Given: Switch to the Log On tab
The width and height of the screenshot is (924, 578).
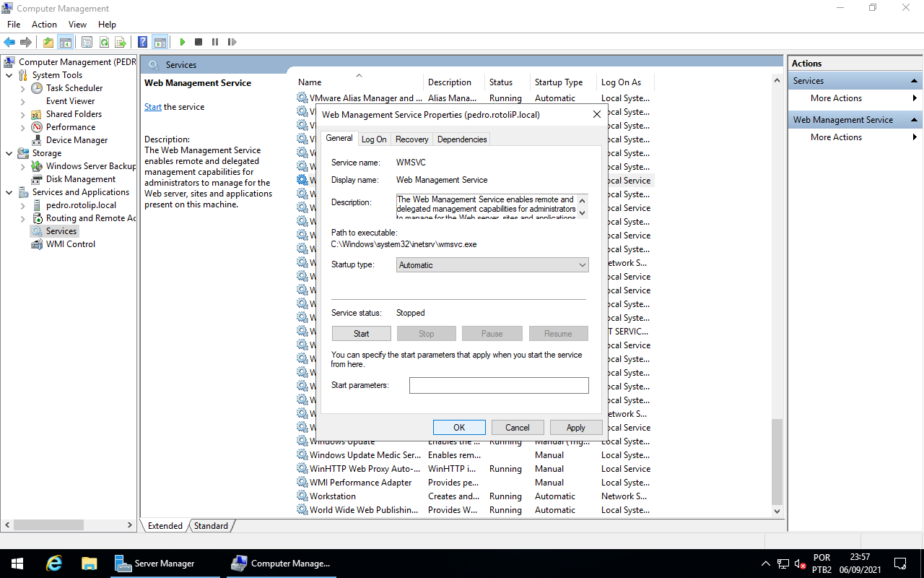Looking at the screenshot, I should coord(374,139).
